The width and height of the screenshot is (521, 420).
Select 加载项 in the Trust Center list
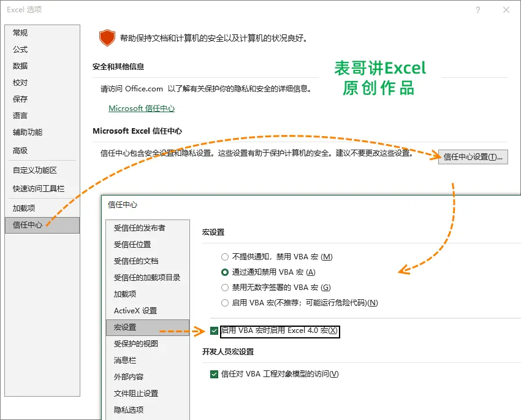click(x=148, y=294)
